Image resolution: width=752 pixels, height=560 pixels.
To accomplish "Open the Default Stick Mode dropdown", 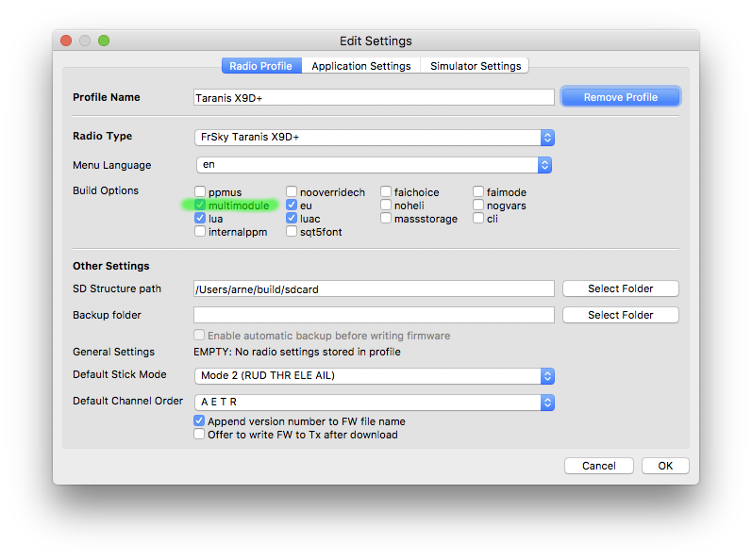I will coord(375,375).
